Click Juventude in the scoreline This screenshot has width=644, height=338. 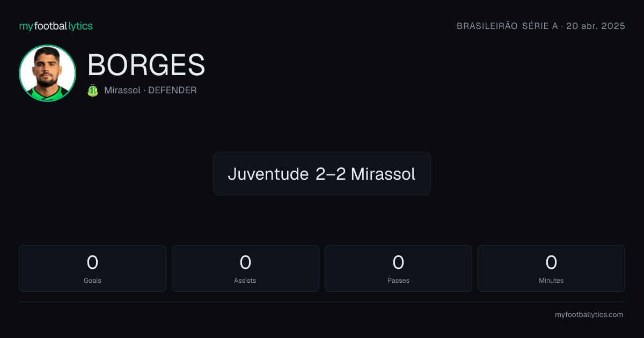[268, 174]
